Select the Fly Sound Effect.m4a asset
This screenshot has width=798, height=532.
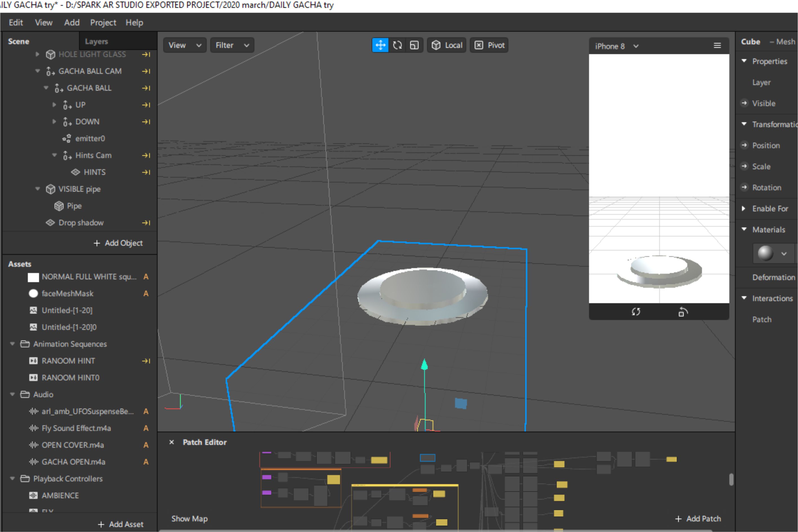pyautogui.click(x=76, y=428)
